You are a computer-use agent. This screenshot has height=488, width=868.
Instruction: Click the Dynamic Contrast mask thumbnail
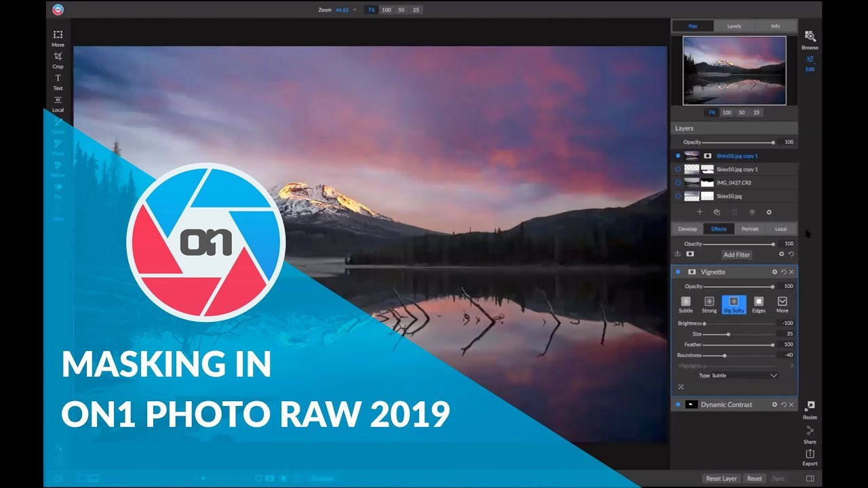click(692, 405)
